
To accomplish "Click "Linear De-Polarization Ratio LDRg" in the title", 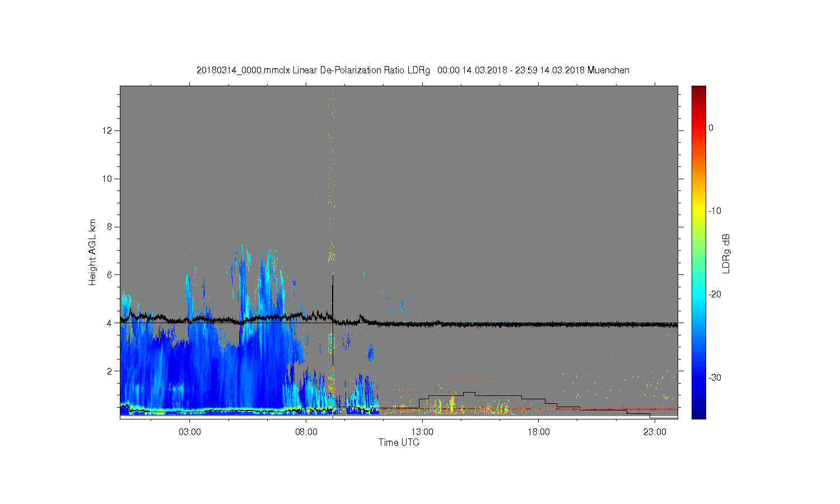I will tap(361, 71).
